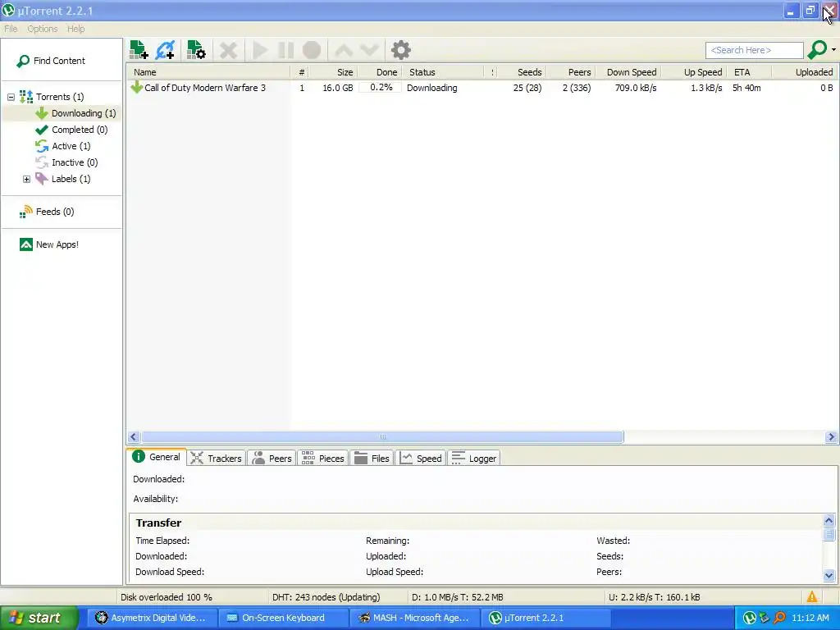The width and height of the screenshot is (840, 630).
Task: Click the Search Here input field
Action: 755,50
